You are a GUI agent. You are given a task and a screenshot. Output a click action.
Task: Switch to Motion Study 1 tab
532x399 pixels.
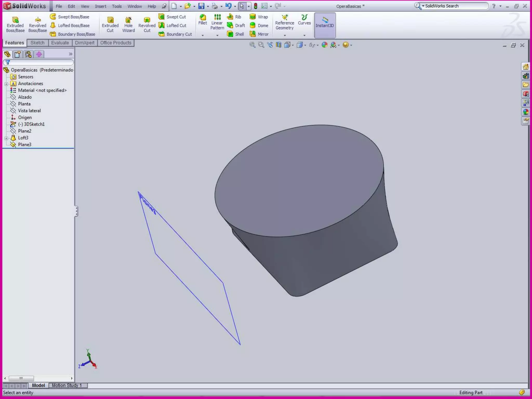(x=67, y=385)
